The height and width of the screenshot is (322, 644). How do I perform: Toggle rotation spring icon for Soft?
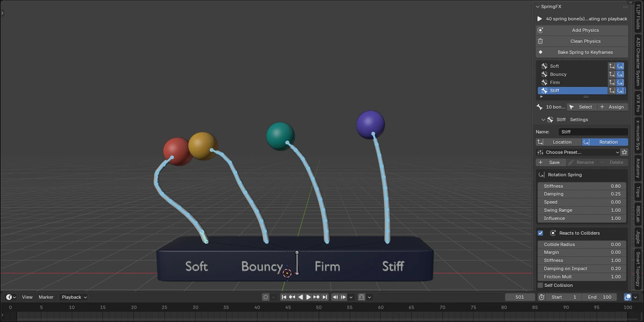pos(620,66)
